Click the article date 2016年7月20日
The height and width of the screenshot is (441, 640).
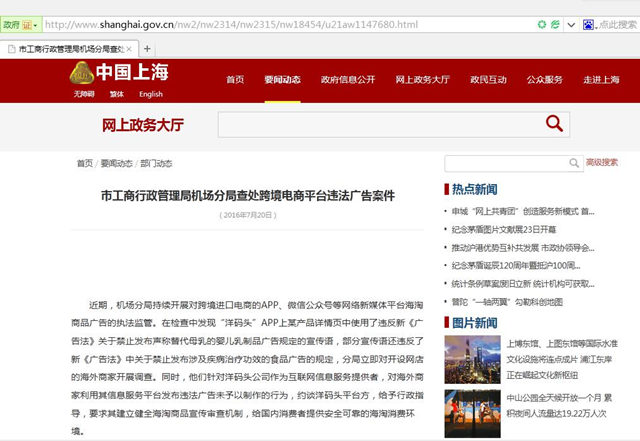pos(248,215)
